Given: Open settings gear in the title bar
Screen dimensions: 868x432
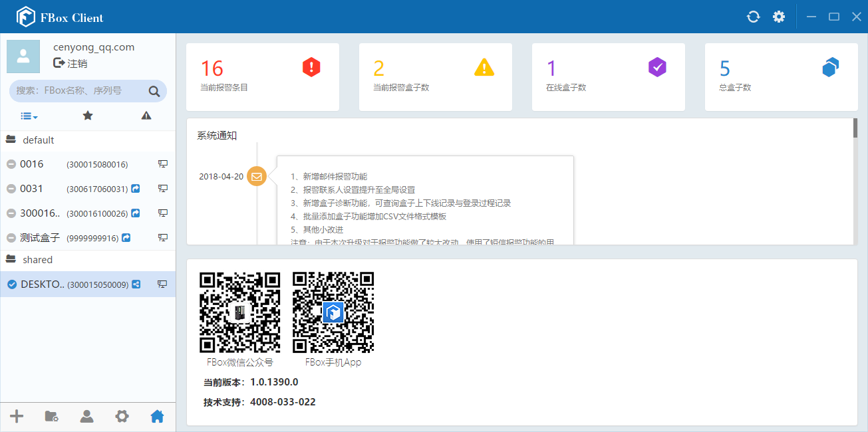Looking at the screenshot, I should (x=779, y=17).
